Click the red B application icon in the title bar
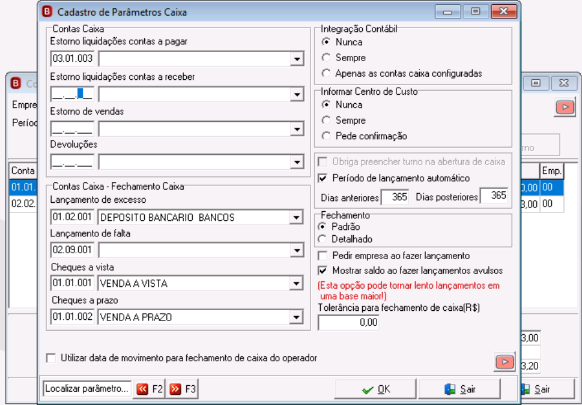This screenshot has width=582, height=405. click(x=47, y=12)
